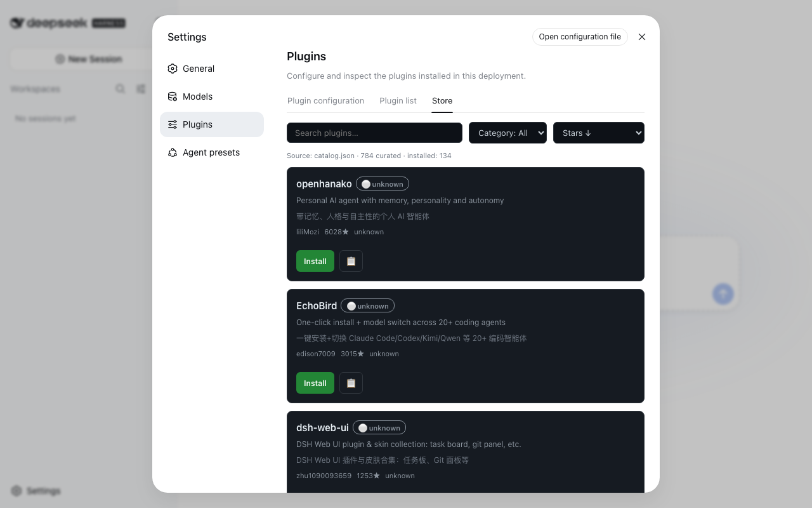
Task: Copy openhanako with the clipboard icon
Action: pos(351,261)
